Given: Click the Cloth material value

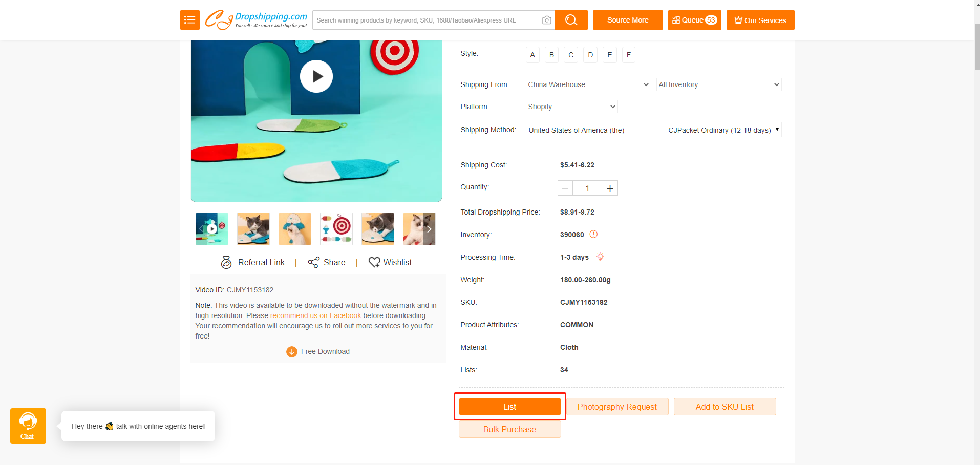Looking at the screenshot, I should pyautogui.click(x=569, y=347).
